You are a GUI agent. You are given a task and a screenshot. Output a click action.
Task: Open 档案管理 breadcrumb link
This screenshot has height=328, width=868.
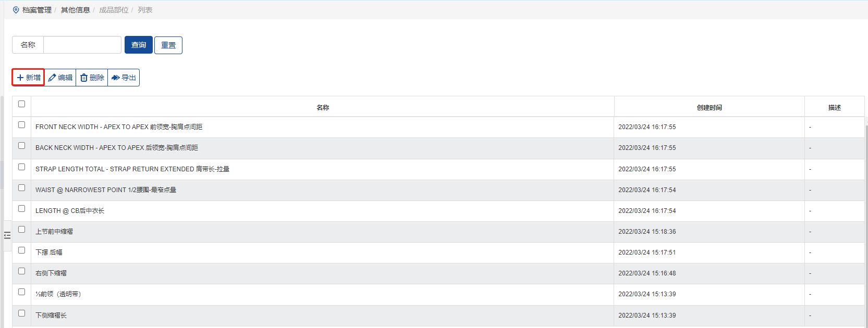37,10
